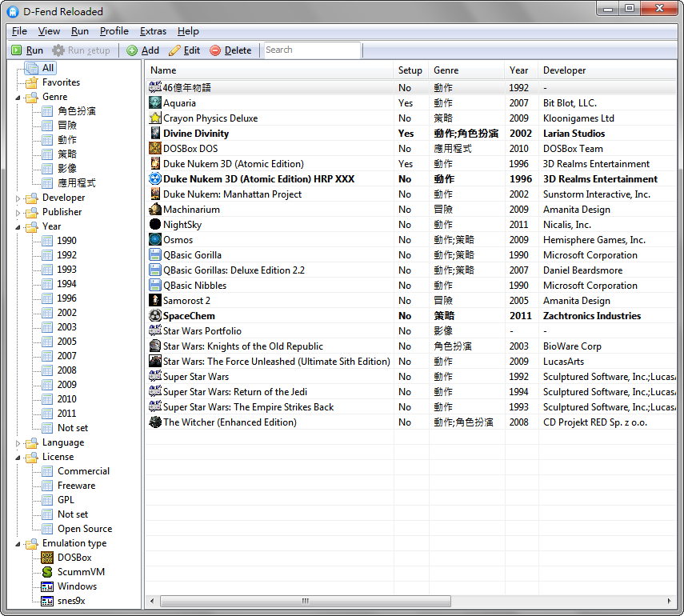
Task: Sort list by Setup column header
Action: tap(411, 70)
